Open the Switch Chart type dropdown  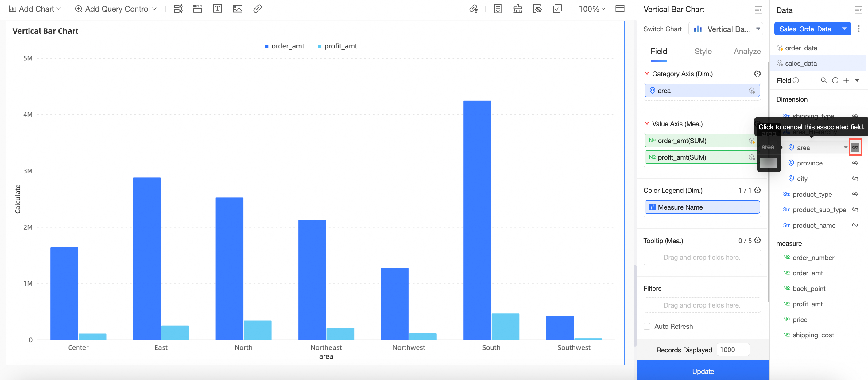coord(726,29)
